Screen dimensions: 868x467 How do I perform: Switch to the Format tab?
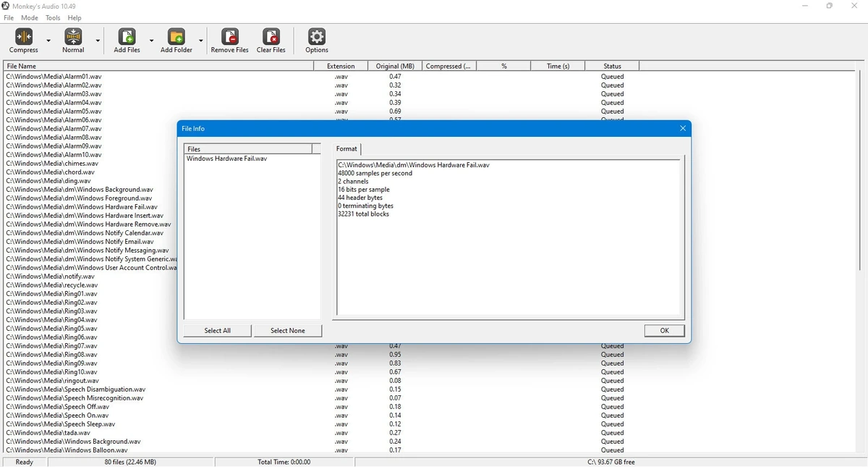click(346, 148)
